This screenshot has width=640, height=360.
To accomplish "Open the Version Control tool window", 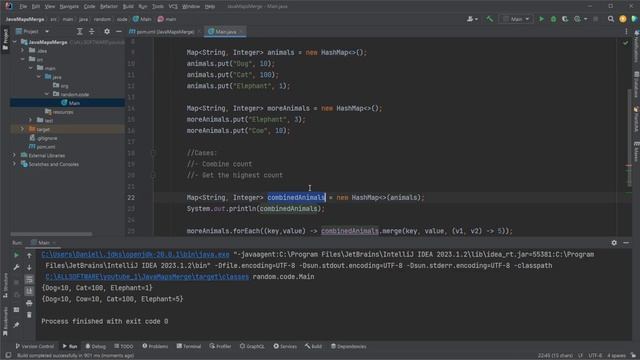I will click(34, 346).
